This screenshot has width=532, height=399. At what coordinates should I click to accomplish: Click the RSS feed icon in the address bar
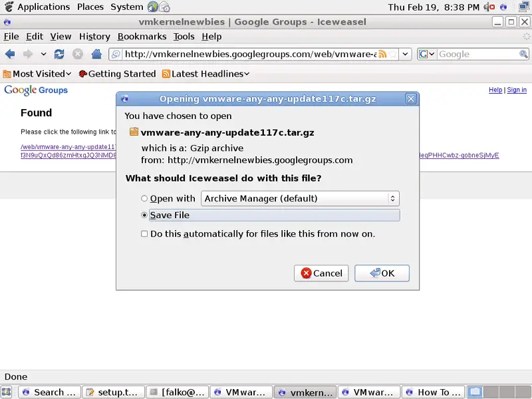pyautogui.click(x=382, y=55)
